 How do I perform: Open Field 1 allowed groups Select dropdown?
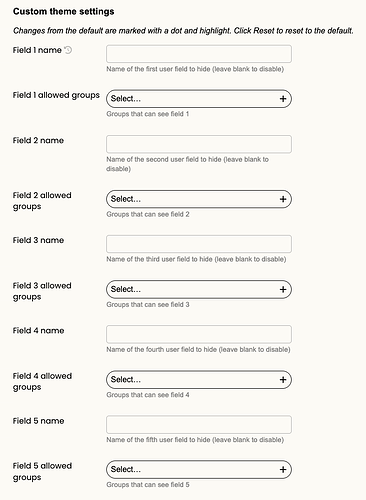(x=199, y=99)
